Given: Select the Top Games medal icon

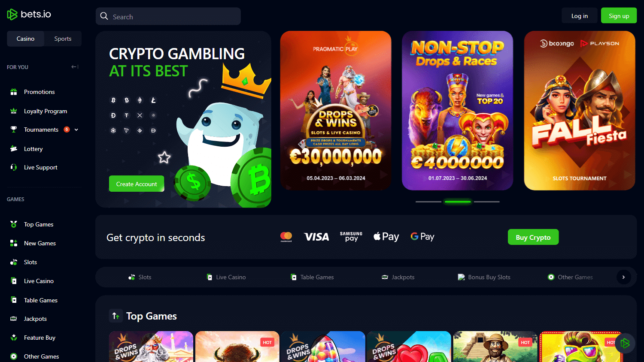Looking at the screenshot, I should point(14,224).
